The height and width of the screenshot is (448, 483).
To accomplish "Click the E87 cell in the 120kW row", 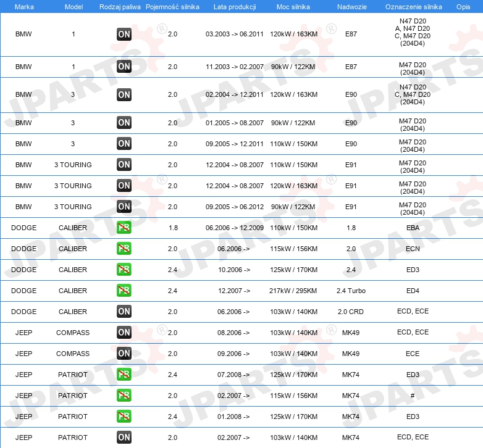I will [351, 34].
